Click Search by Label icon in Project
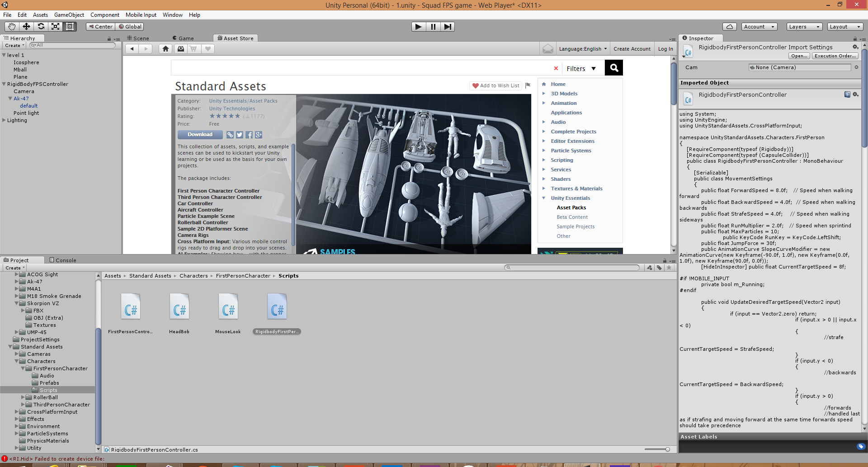The height and width of the screenshot is (467, 868). (x=659, y=268)
